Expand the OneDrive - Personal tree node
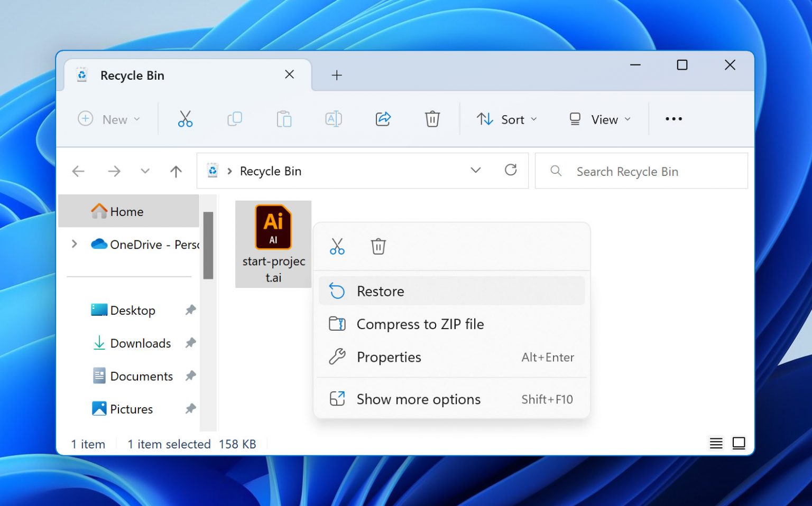This screenshot has height=506, width=812. pyautogui.click(x=75, y=244)
